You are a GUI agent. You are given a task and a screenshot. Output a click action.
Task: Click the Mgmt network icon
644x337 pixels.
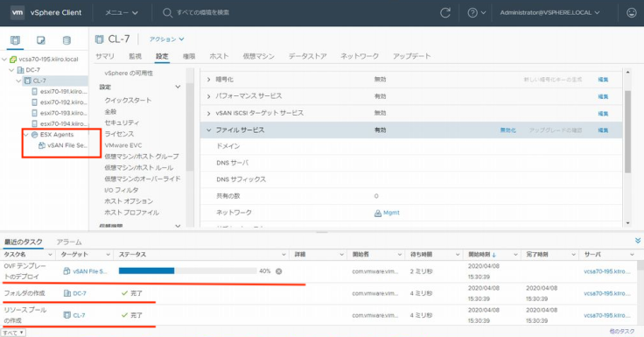pos(377,213)
